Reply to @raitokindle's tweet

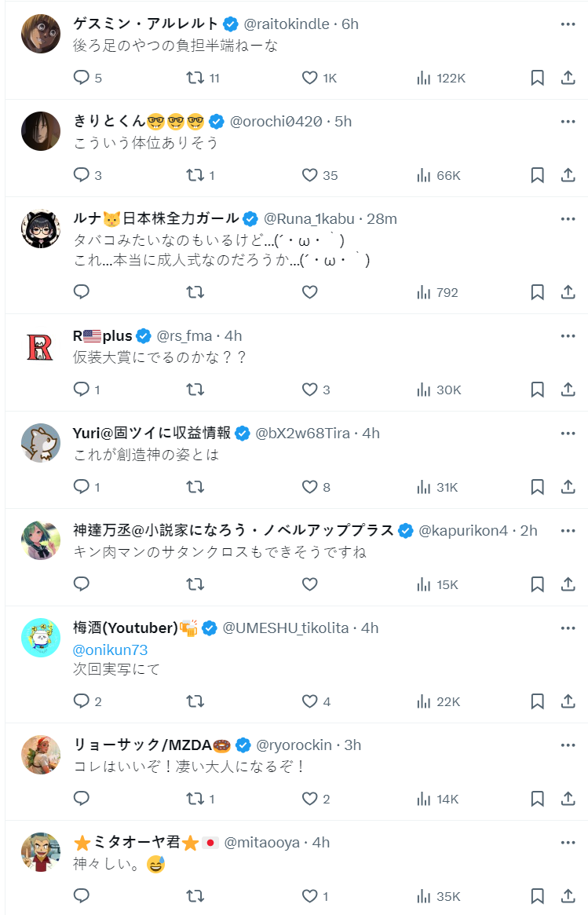[82, 78]
